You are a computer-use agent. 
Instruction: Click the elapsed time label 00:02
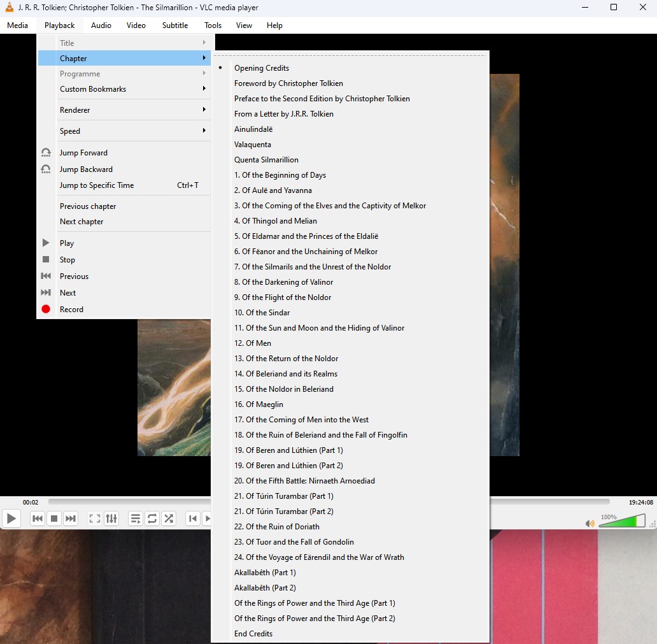(31, 502)
